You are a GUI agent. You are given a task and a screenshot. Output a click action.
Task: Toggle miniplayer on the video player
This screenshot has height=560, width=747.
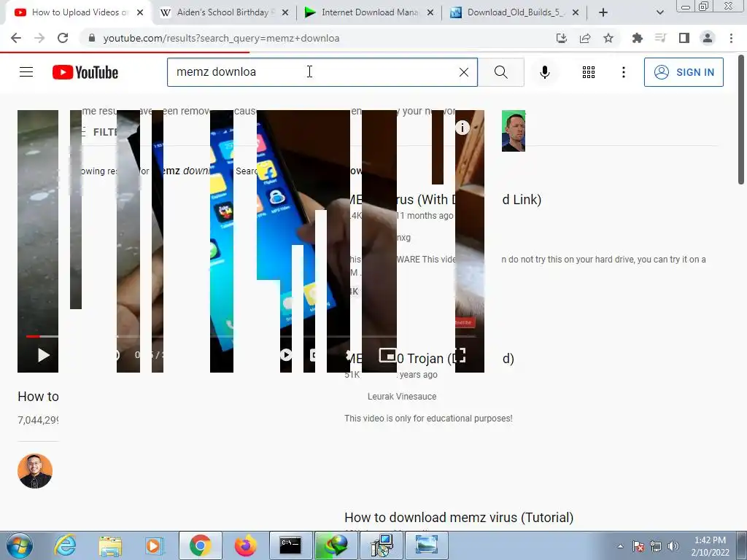click(x=387, y=355)
